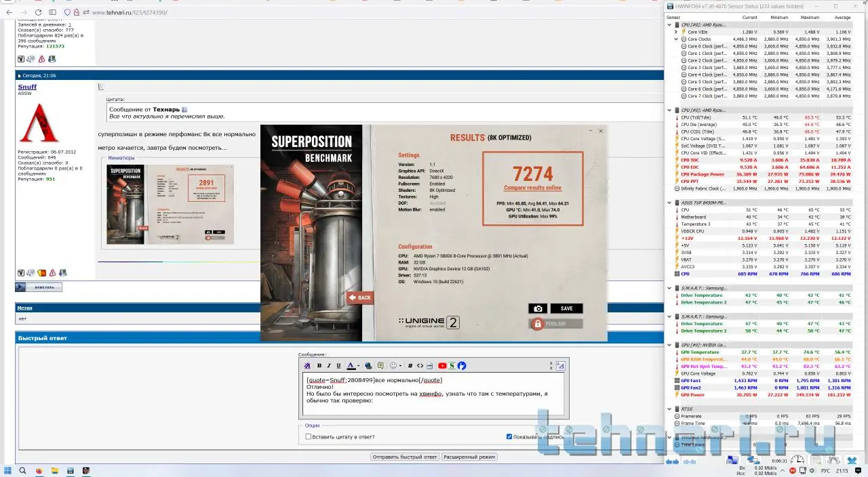Click the remove formatting icon in editor
This screenshot has height=477, width=868.
tap(307, 366)
